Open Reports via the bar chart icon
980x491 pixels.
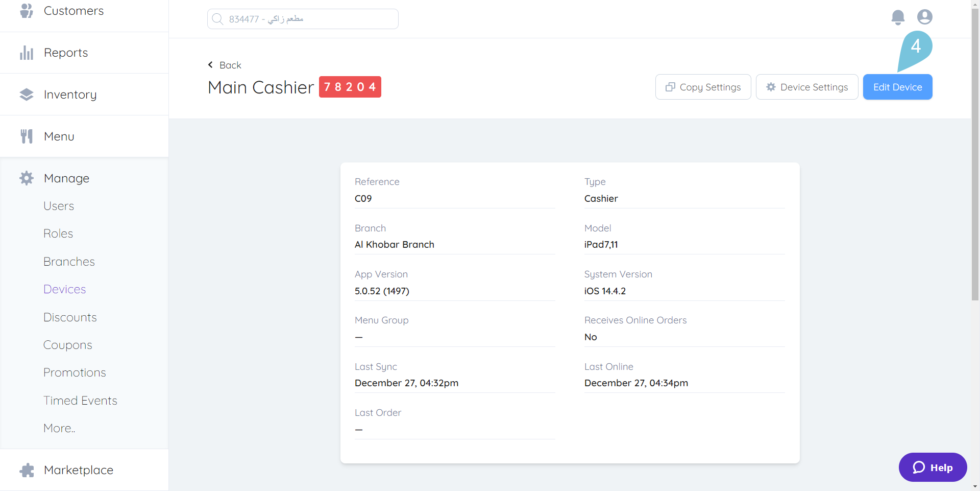pos(26,52)
